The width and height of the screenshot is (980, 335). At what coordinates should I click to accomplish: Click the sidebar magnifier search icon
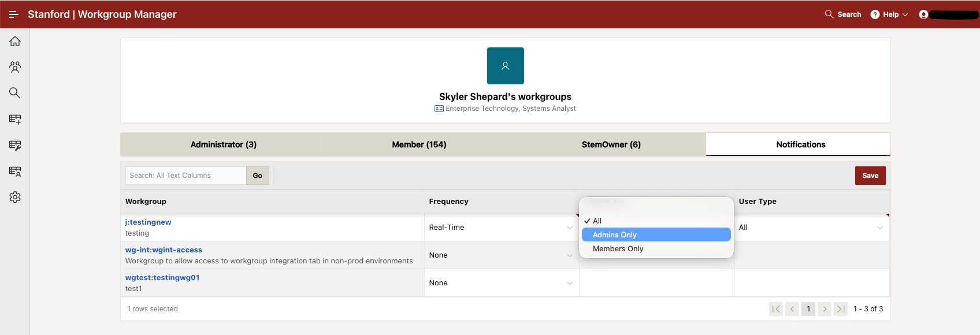point(15,93)
